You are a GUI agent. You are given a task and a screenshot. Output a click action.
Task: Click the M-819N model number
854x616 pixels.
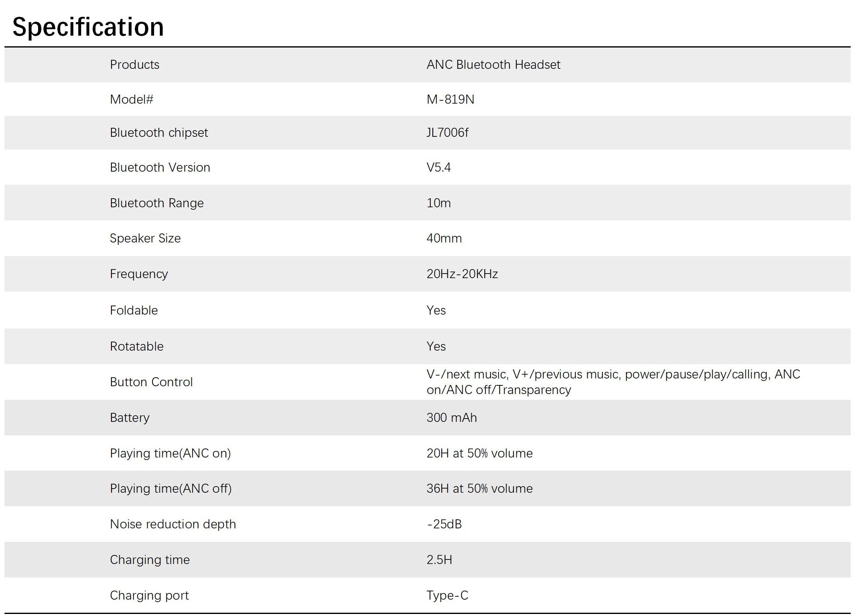(450, 100)
